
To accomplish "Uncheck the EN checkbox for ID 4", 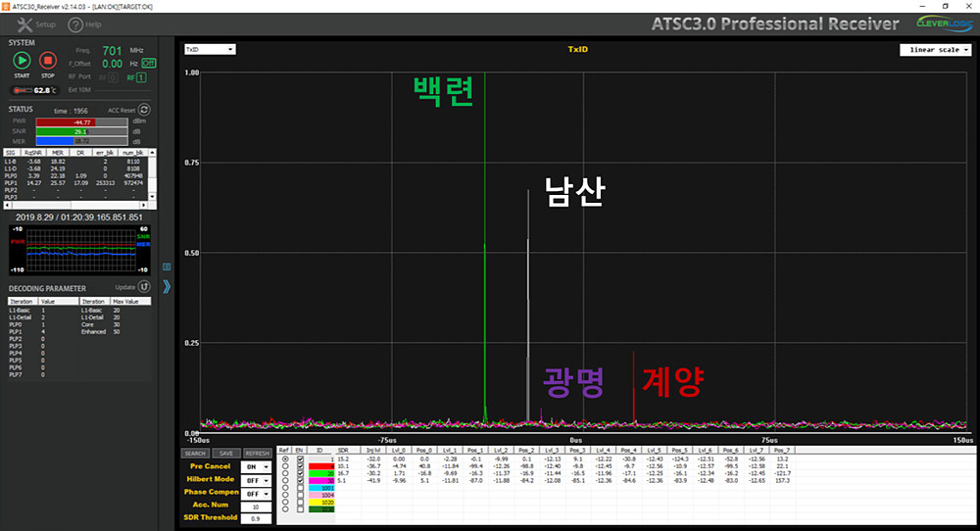I will (301, 466).
